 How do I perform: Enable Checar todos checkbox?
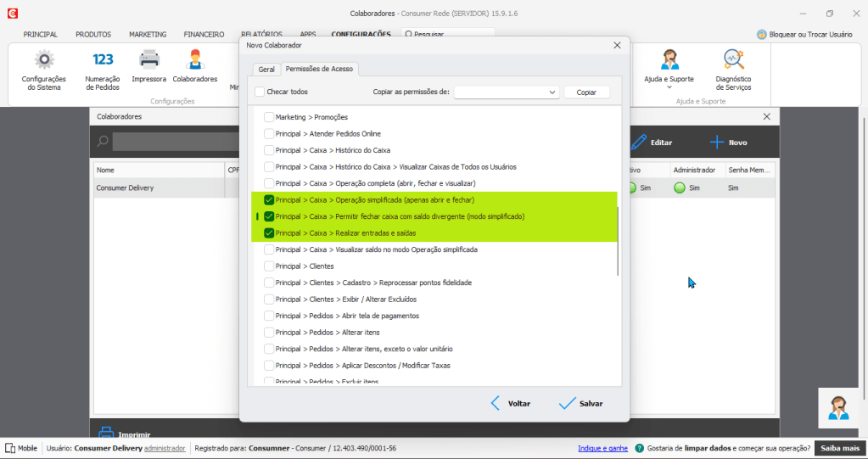(x=260, y=92)
